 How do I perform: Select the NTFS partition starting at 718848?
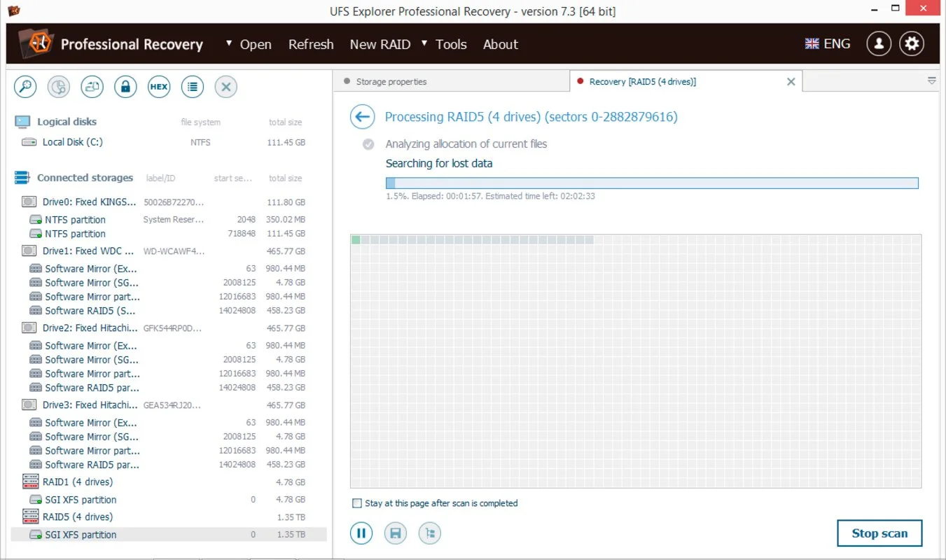click(x=167, y=233)
